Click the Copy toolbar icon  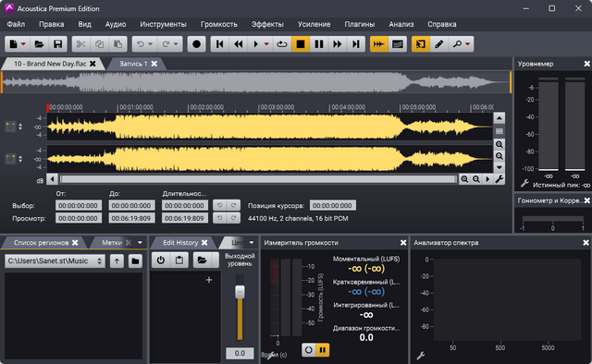pos(99,44)
